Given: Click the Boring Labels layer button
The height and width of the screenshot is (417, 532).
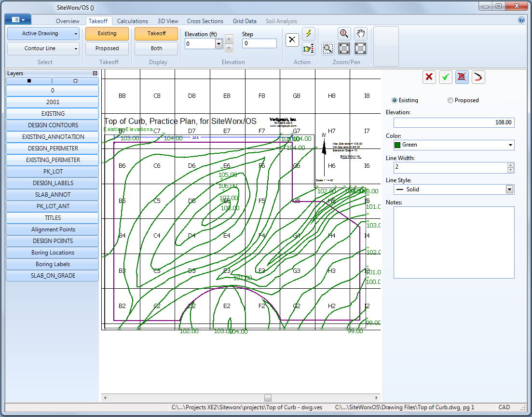Looking at the screenshot, I should (x=53, y=264).
